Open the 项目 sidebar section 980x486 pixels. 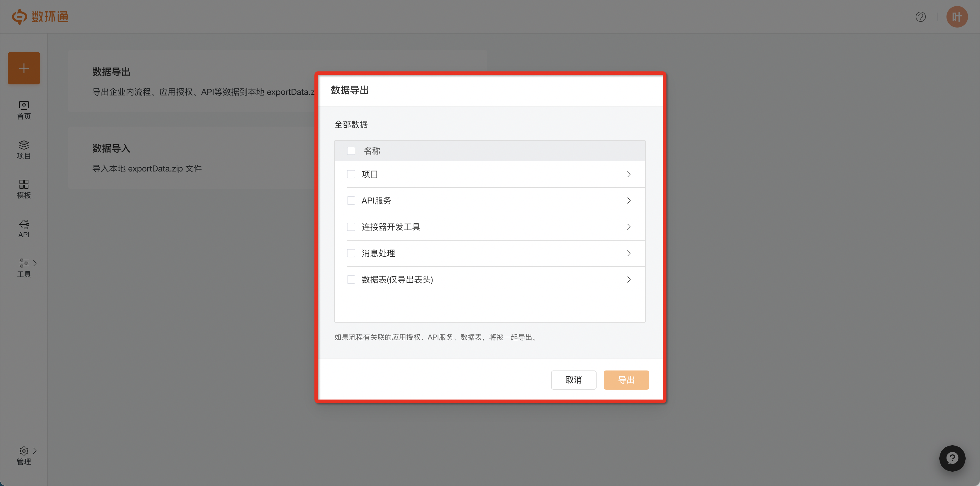click(23, 149)
